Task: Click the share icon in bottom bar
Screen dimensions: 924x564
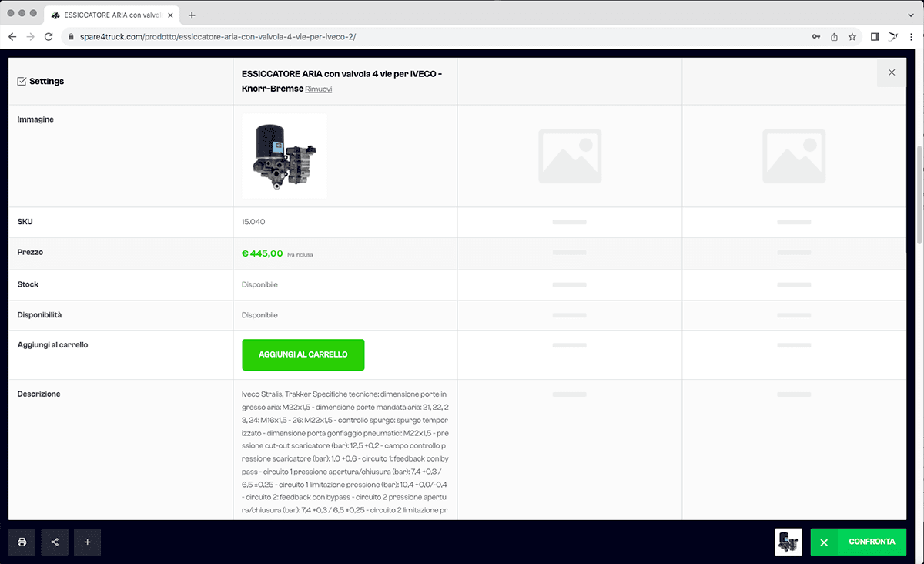Action: click(55, 542)
